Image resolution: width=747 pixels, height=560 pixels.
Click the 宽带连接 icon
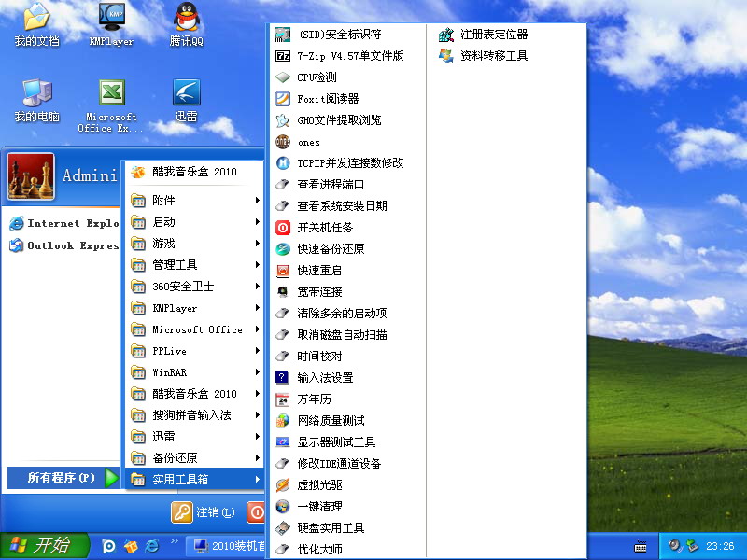[x=283, y=292]
